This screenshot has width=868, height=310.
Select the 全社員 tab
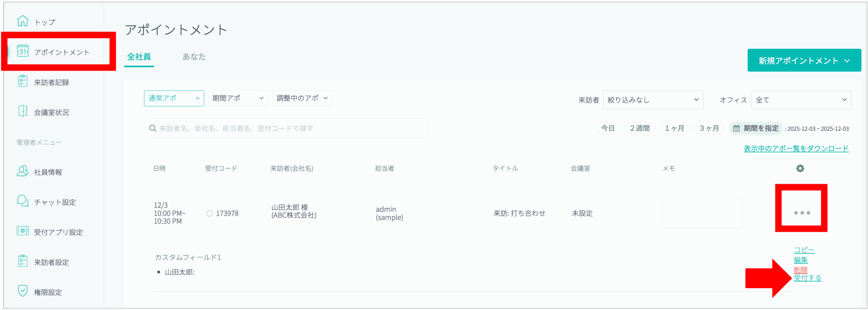click(139, 57)
